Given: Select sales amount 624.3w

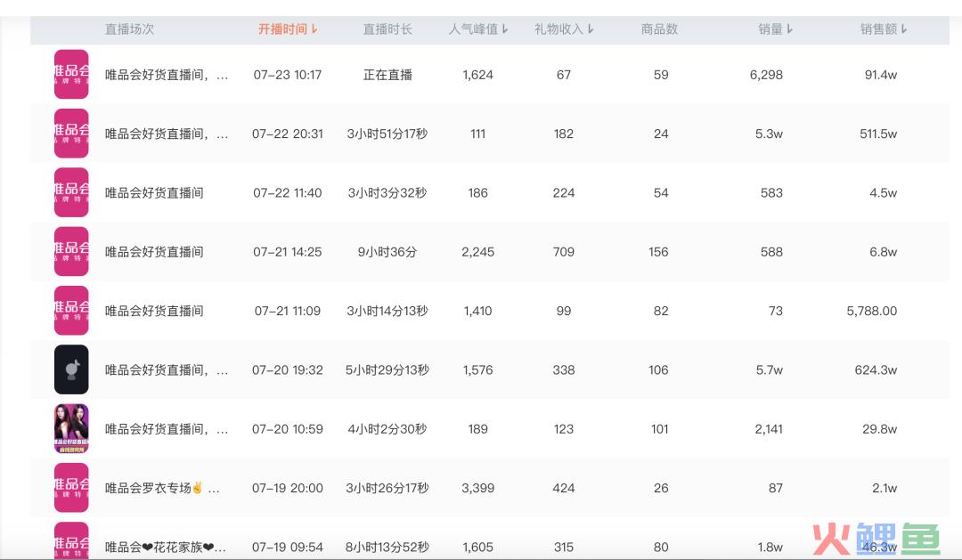Looking at the screenshot, I should (x=876, y=369).
